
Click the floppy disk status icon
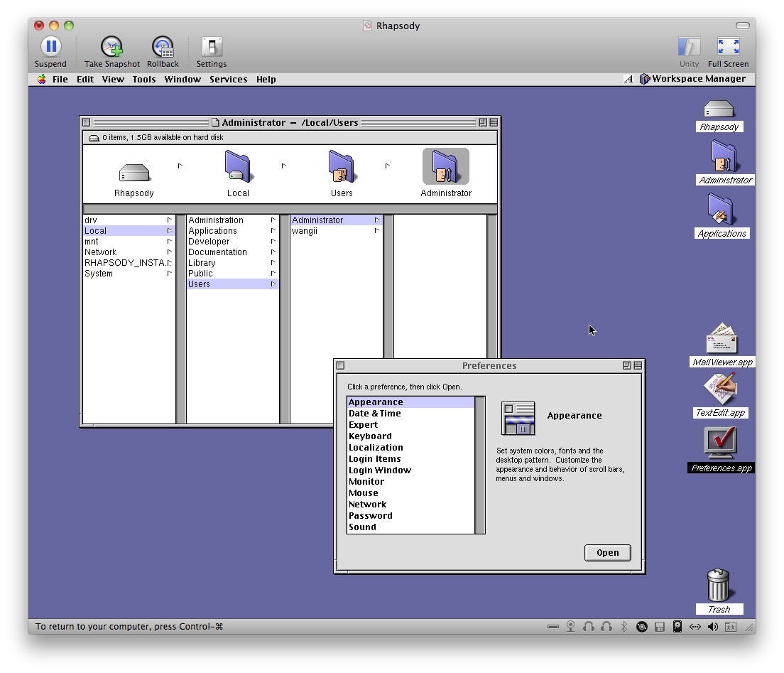click(x=660, y=627)
